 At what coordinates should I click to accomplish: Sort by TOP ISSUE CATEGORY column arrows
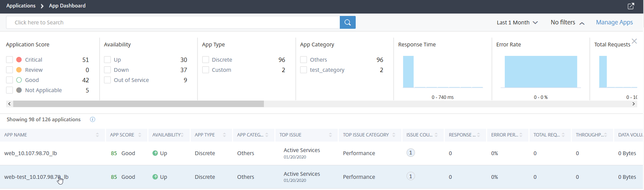394,135
